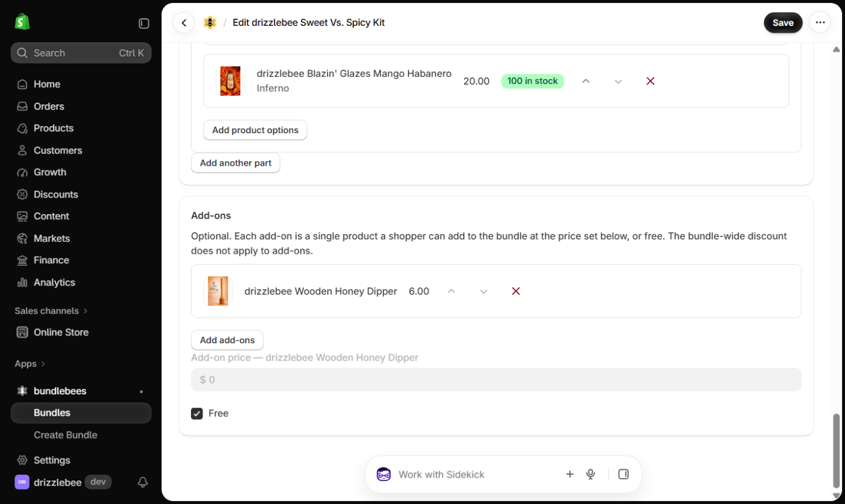The width and height of the screenshot is (845, 504).
Task: Move Wooden Honey Dipper add-on up
Action: [452, 291]
